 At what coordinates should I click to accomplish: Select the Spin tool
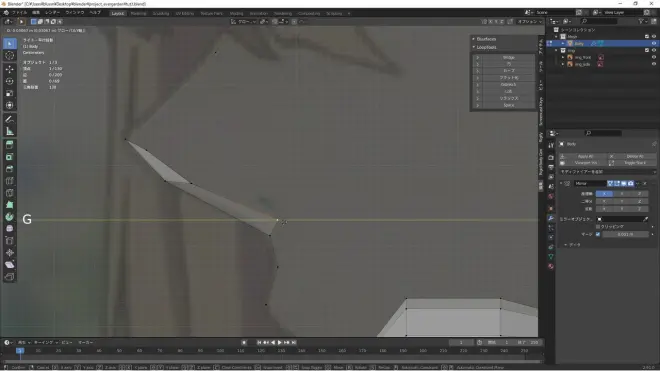(x=10, y=217)
